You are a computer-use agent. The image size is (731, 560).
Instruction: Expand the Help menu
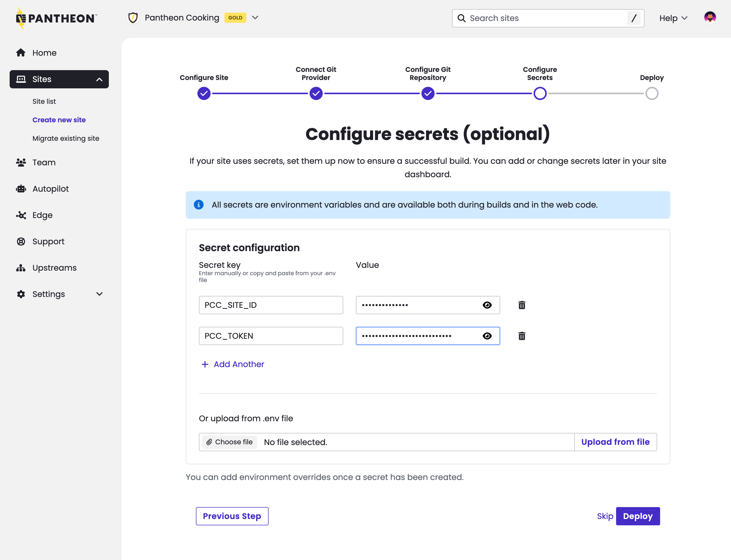pos(673,18)
